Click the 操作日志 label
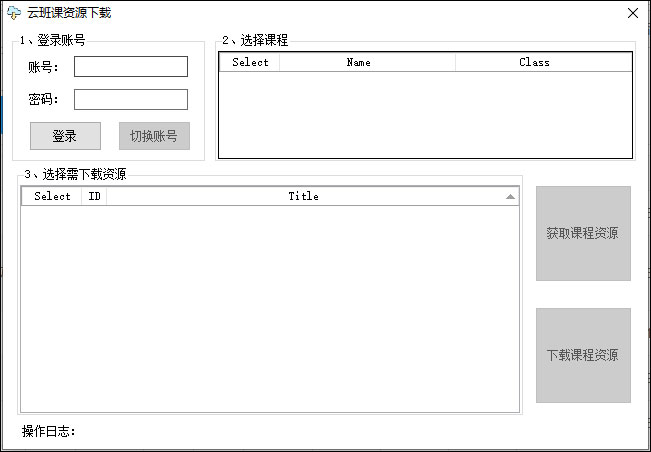 [49, 431]
